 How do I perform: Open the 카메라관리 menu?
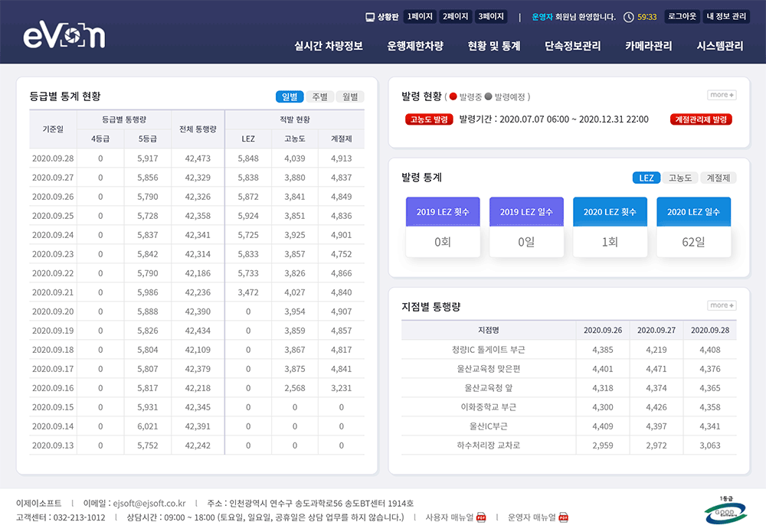648,46
